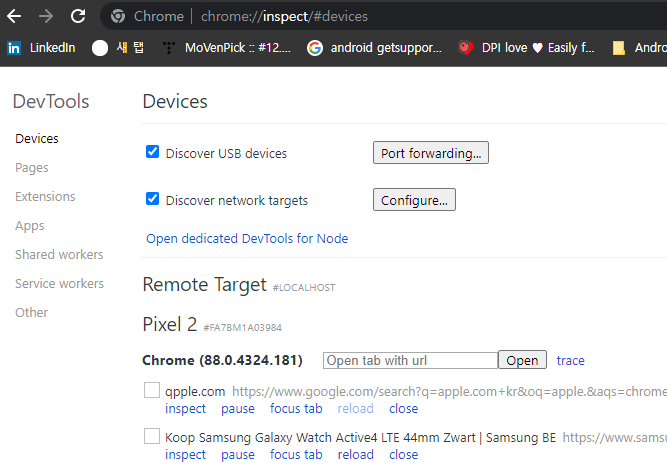This screenshot has height=473, width=667.
Task: Select Devices in the DevTools sidebar
Action: click(37, 139)
